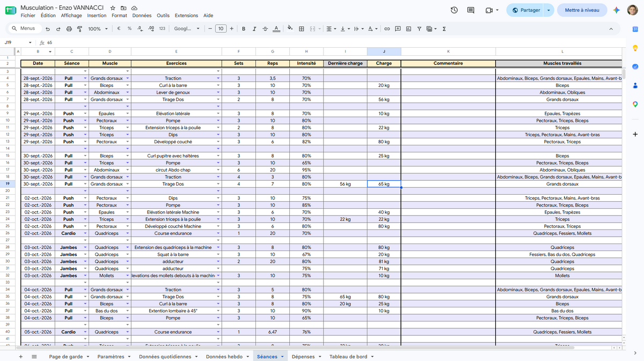
Task: Add a new sheet
Action: click(21, 356)
